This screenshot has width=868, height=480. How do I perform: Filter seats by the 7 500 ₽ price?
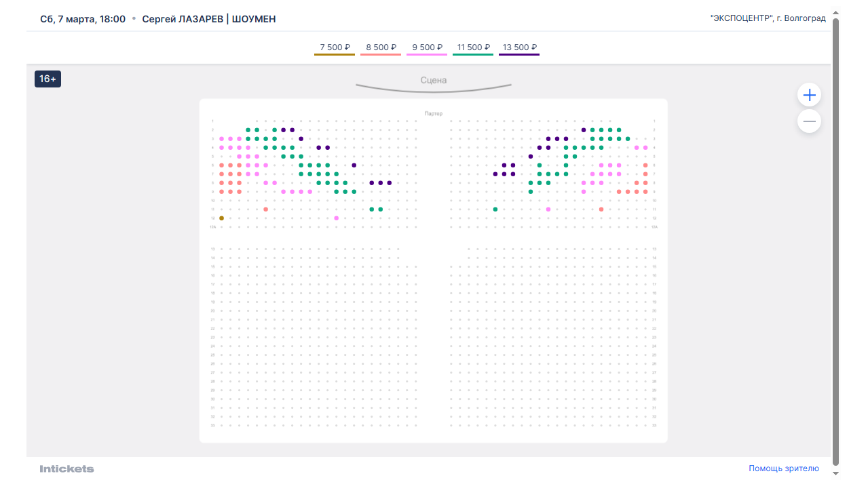click(x=335, y=47)
